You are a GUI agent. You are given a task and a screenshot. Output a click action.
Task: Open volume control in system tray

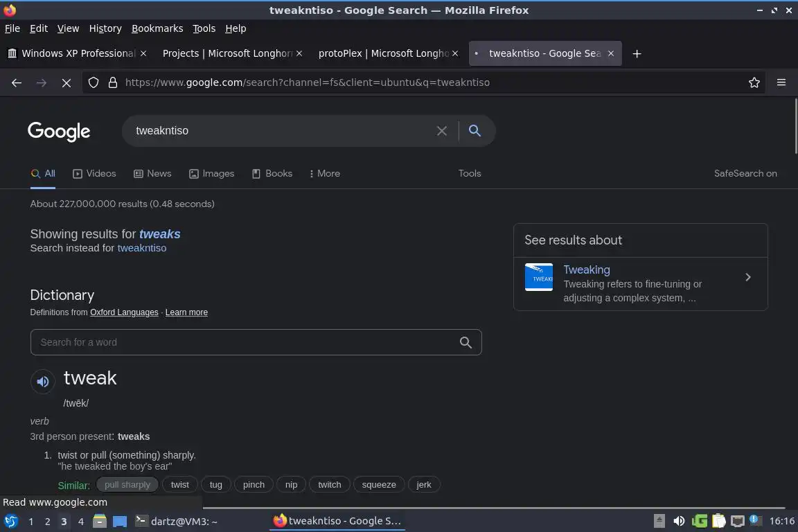pos(679,521)
